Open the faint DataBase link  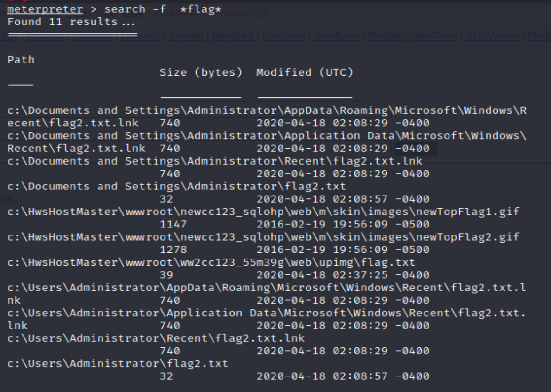point(336,36)
